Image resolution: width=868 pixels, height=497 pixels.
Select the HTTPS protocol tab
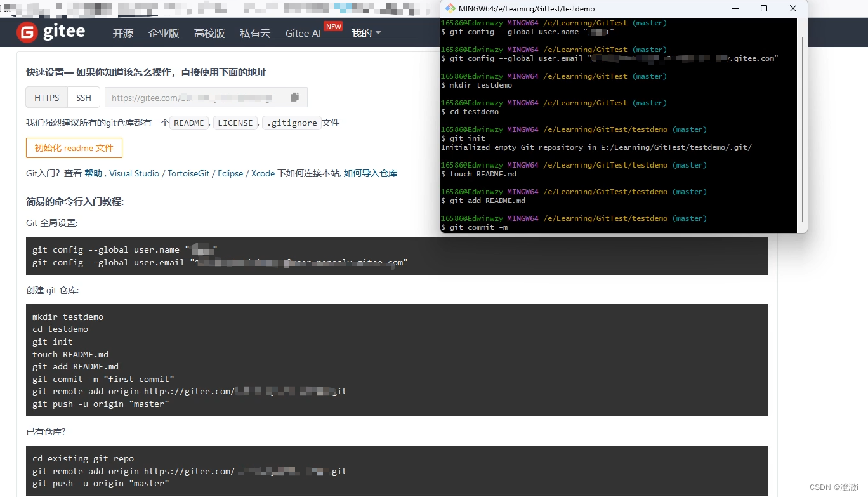tap(47, 98)
